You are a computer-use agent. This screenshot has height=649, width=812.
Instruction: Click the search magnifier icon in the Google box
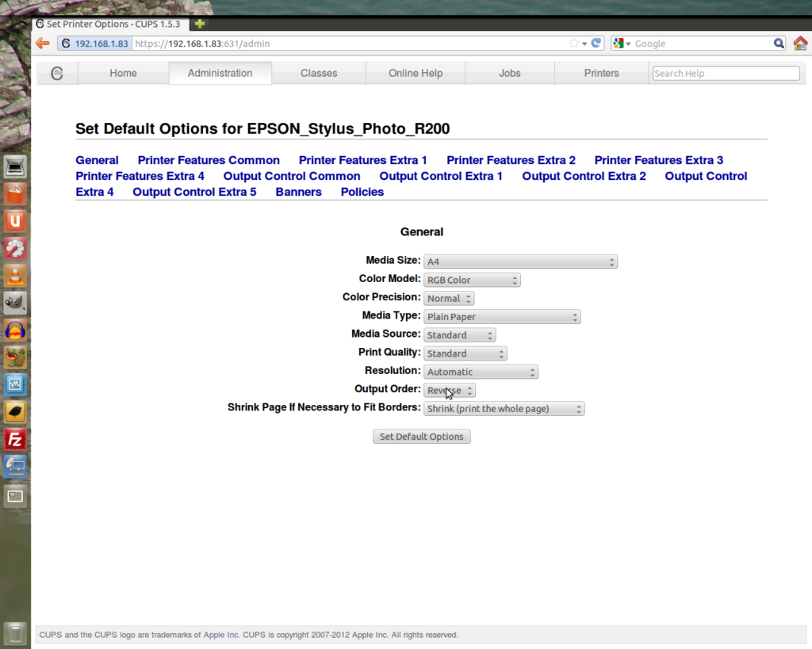point(779,44)
